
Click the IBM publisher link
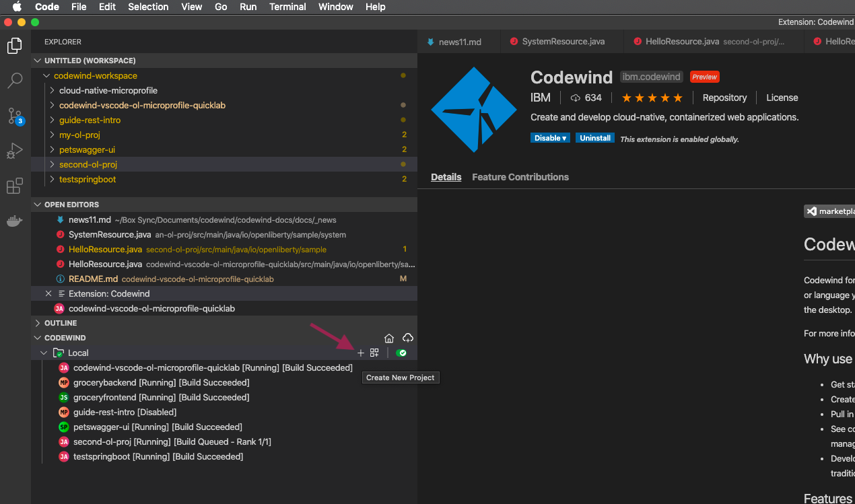coord(541,98)
